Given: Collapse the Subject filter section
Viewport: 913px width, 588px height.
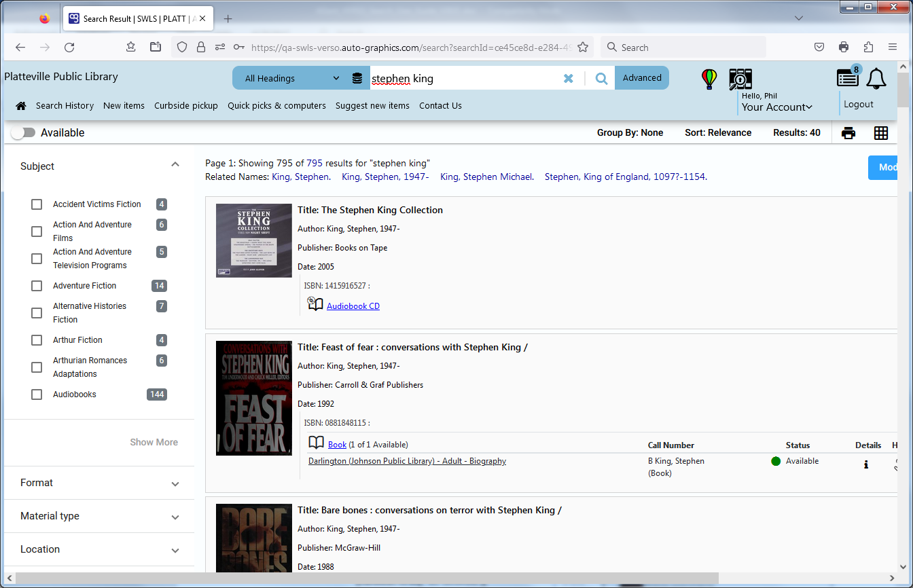Looking at the screenshot, I should click(x=175, y=165).
